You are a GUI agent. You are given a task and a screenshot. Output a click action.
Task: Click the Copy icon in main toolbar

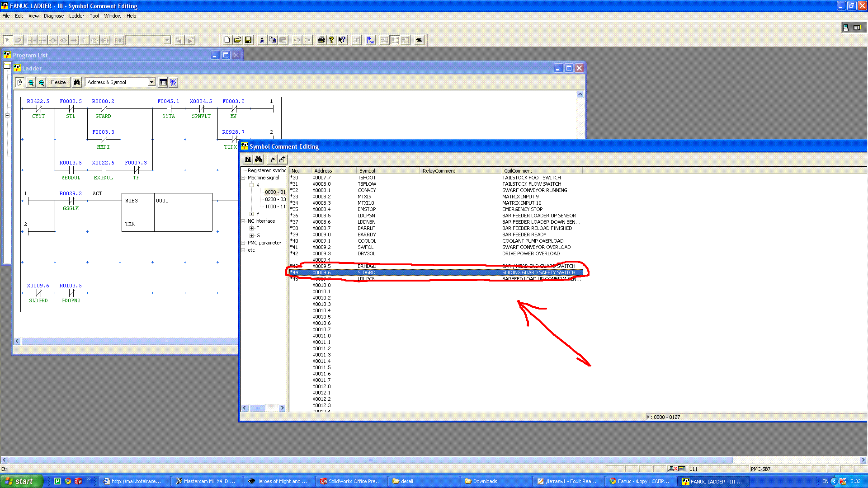point(272,40)
